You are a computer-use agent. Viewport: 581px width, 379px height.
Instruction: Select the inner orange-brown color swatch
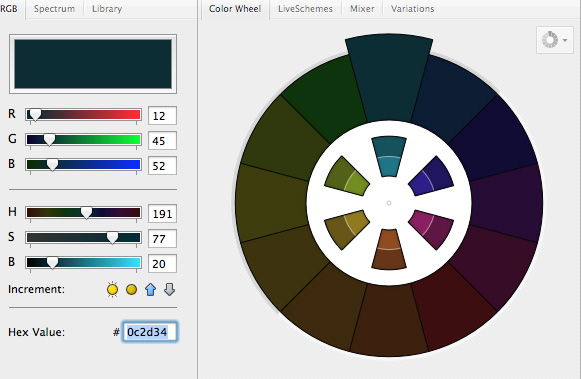(x=389, y=249)
